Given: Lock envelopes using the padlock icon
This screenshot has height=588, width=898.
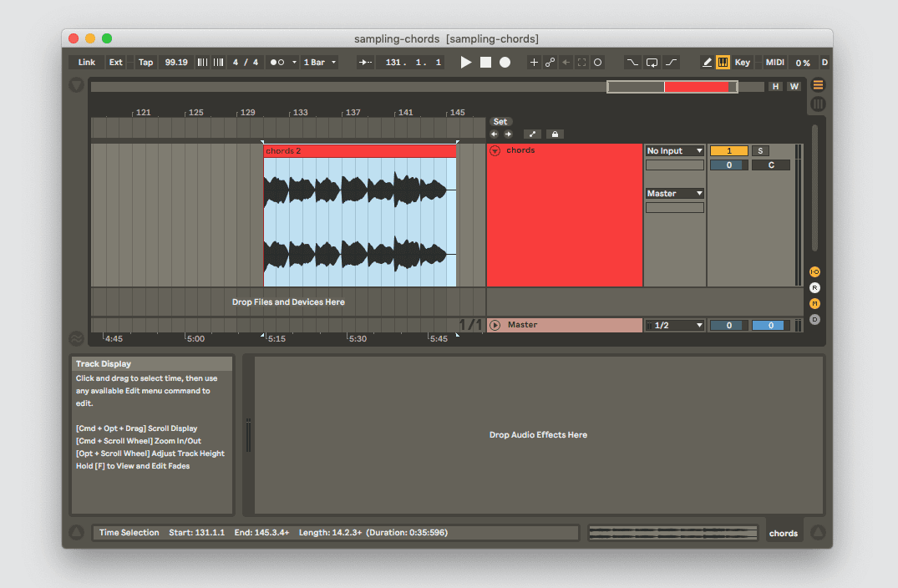Looking at the screenshot, I should tap(555, 134).
